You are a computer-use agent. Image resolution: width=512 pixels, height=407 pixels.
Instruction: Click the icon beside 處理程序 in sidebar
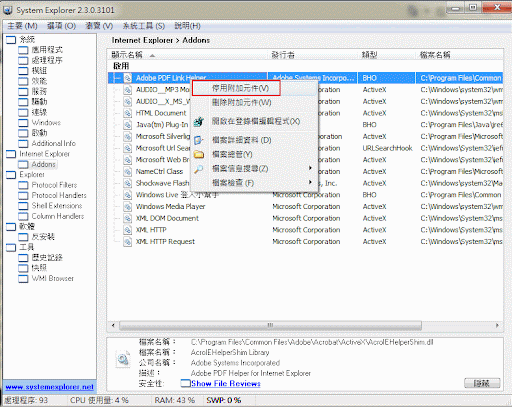pos(23,60)
